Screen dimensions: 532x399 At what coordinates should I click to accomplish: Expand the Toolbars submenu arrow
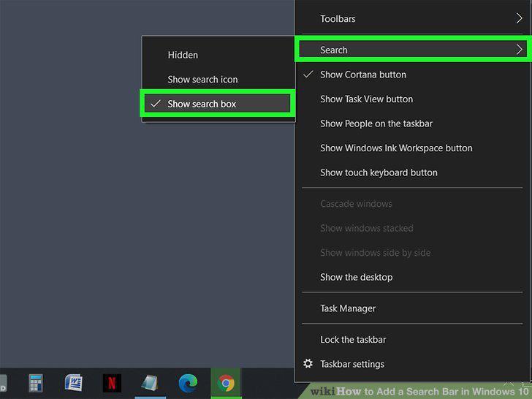point(519,18)
